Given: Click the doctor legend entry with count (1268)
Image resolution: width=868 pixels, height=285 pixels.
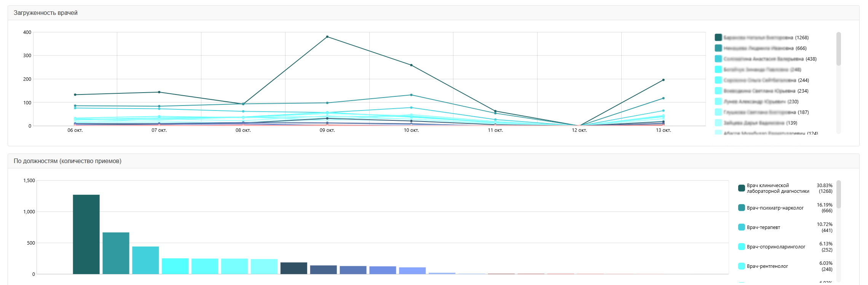Looking at the screenshot, I should coord(765,38).
